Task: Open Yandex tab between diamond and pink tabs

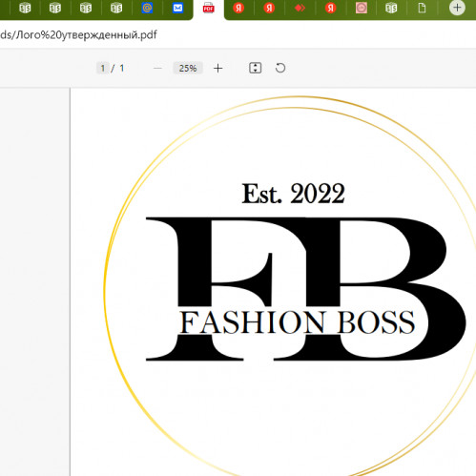Action: (331, 8)
